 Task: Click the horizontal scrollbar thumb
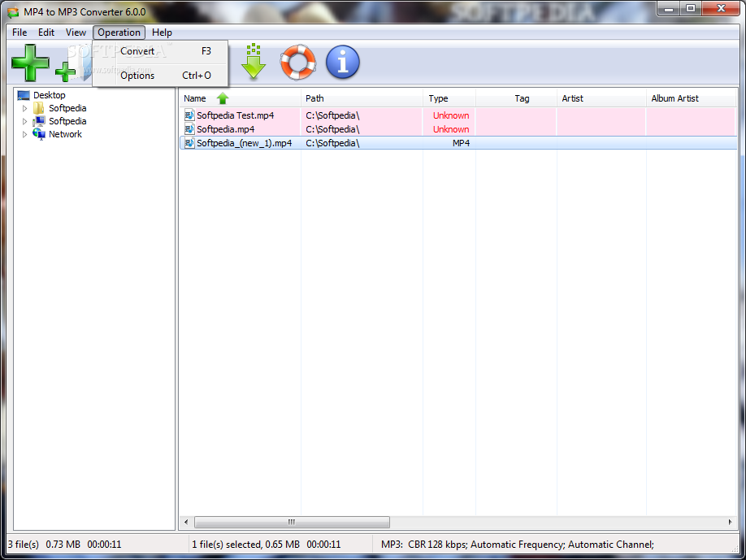coord(292,522)
